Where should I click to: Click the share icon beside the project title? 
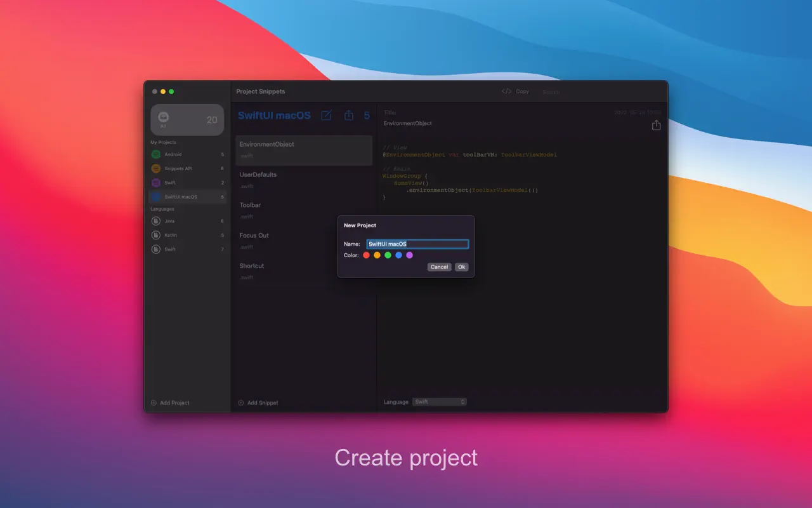pyautogui.click(x=348, y=116)
